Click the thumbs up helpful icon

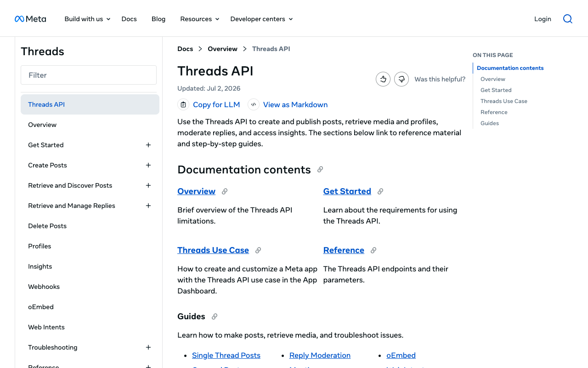click(383, 79)
